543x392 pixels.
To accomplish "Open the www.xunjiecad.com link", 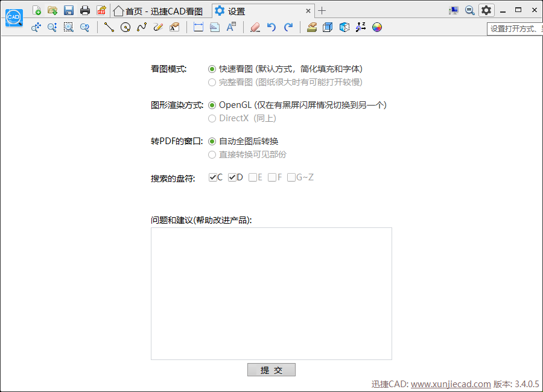I will (x=451, y=384).
